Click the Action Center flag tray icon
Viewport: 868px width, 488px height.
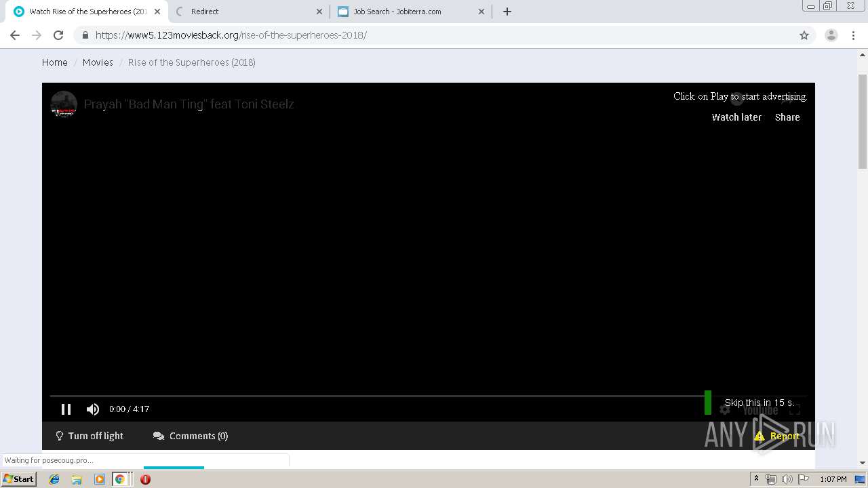pos(804,479)
